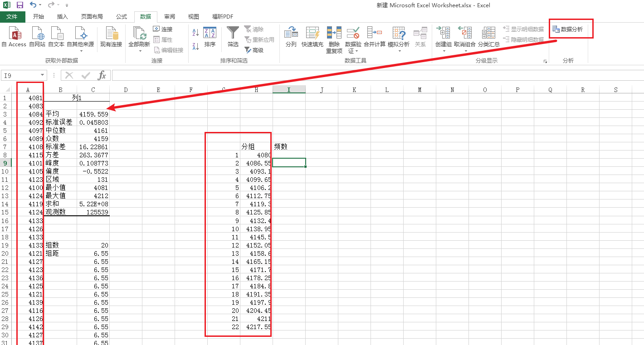Open Data Analysis (数据分析) tool
The width and height of the screenshot is (644, 345).
pos(568,29)
